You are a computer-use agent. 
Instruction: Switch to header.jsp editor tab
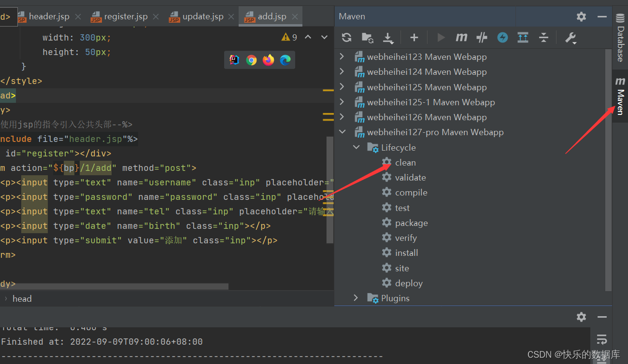coord(49,16)
